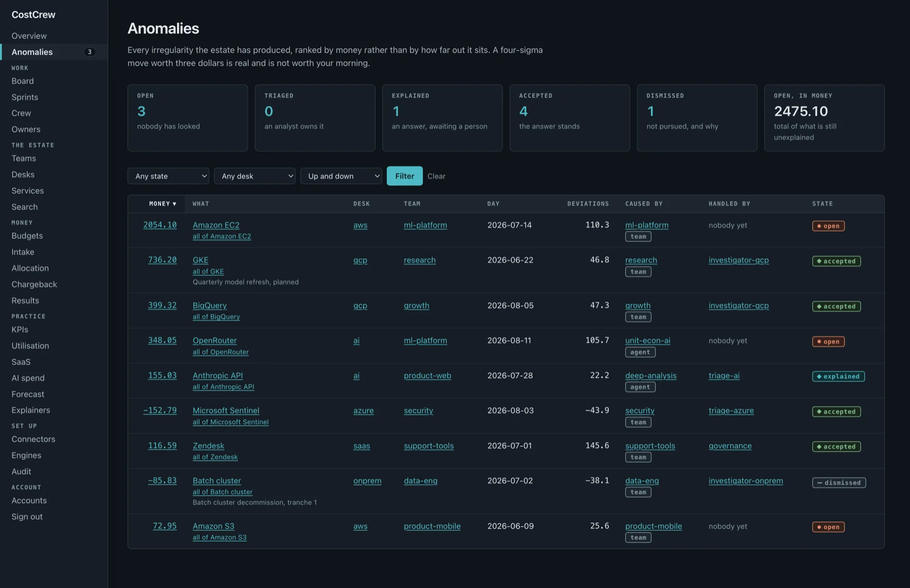Open the OpenRouter service link

215,340
